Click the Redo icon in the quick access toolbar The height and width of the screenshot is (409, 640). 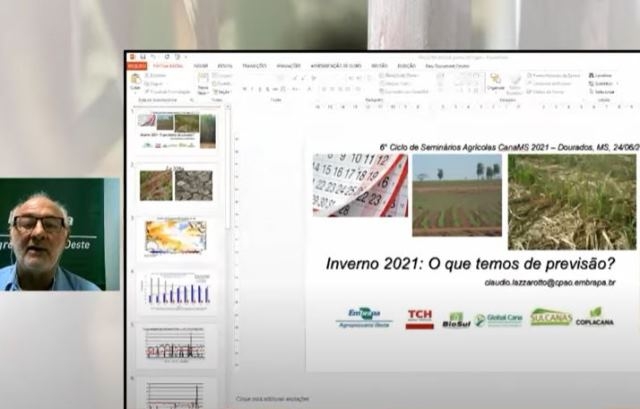[x=167, y=57]
